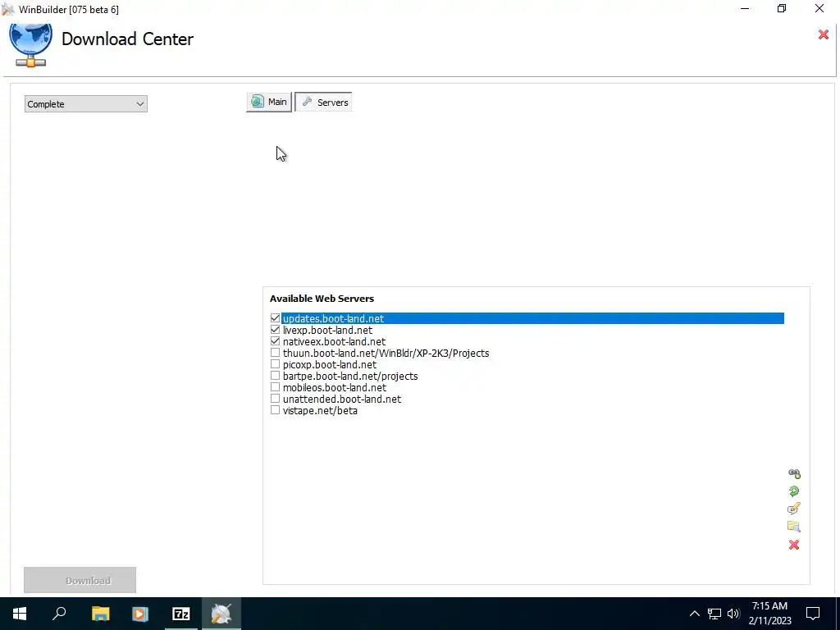Viewport: 840px width, 630px height.
Task: Select the updates.boot-land.net row text
Action: 333,319
